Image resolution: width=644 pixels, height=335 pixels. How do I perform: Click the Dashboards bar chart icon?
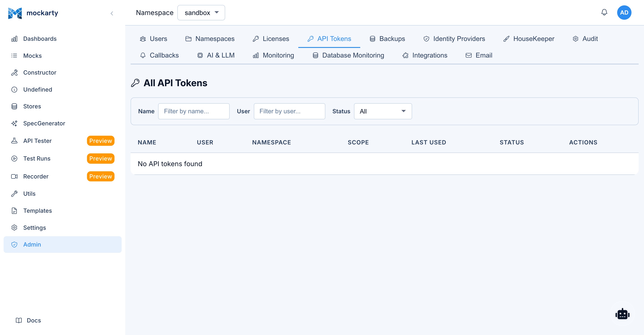tap(14, 39)
